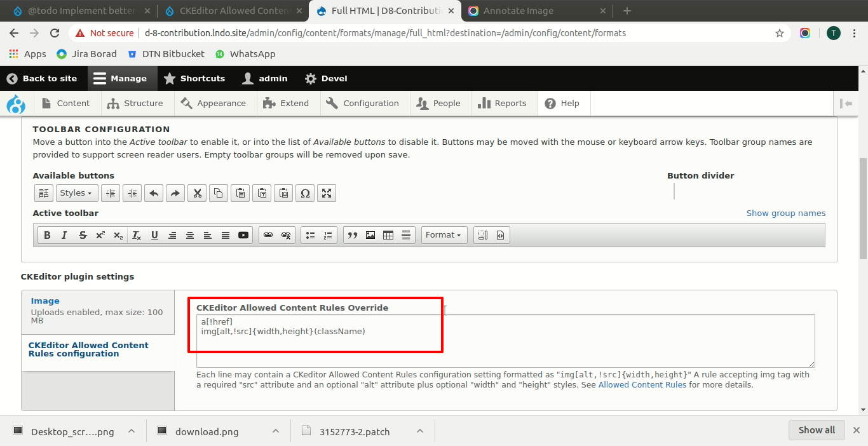The width and height of the screenshot is (868, 446).
Task: Click the video embed button
Action: tap(243, 235)
